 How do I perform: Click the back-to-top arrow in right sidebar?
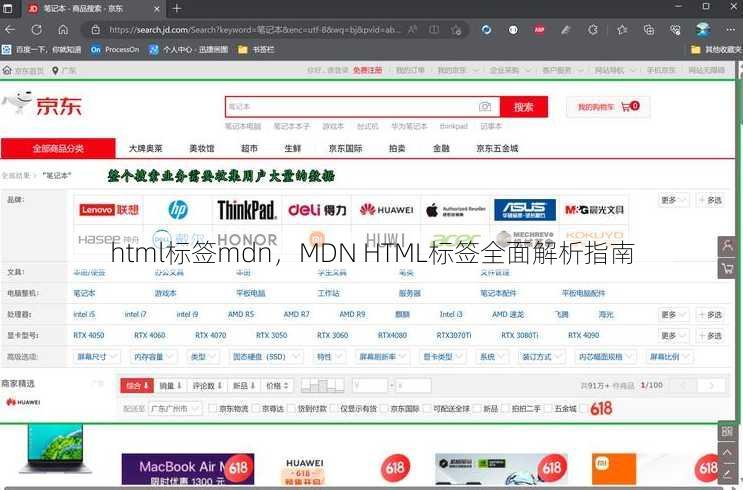(726, 454)
